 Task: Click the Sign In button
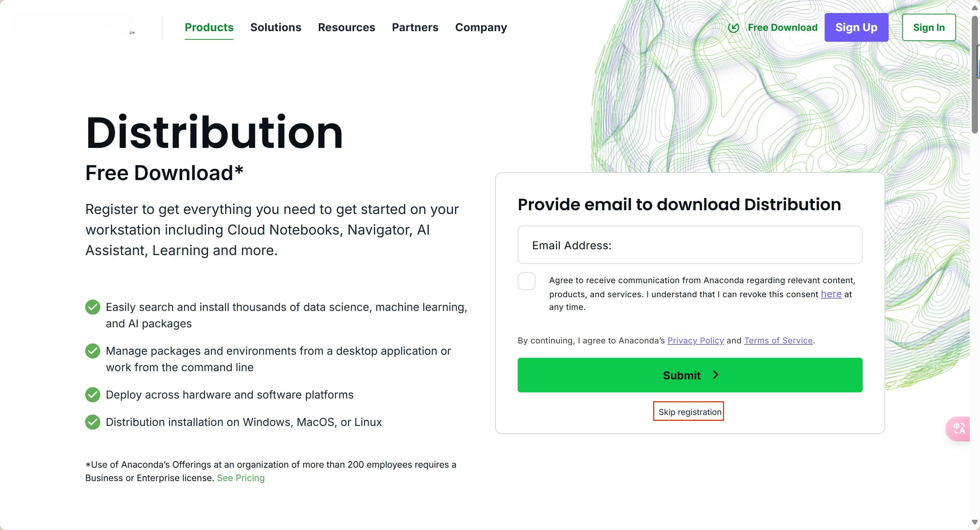coord(929,27)
